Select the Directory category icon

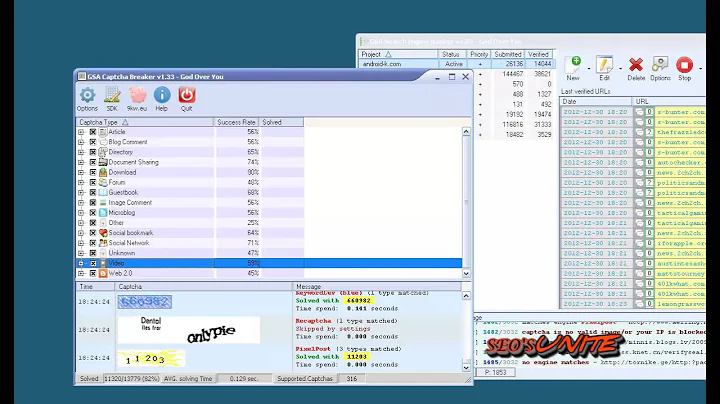(x=103, y=152)
